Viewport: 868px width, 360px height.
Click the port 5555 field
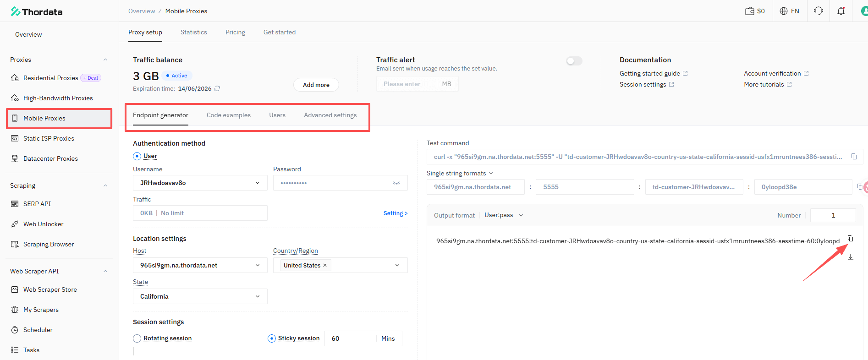(x=585, y=187)
